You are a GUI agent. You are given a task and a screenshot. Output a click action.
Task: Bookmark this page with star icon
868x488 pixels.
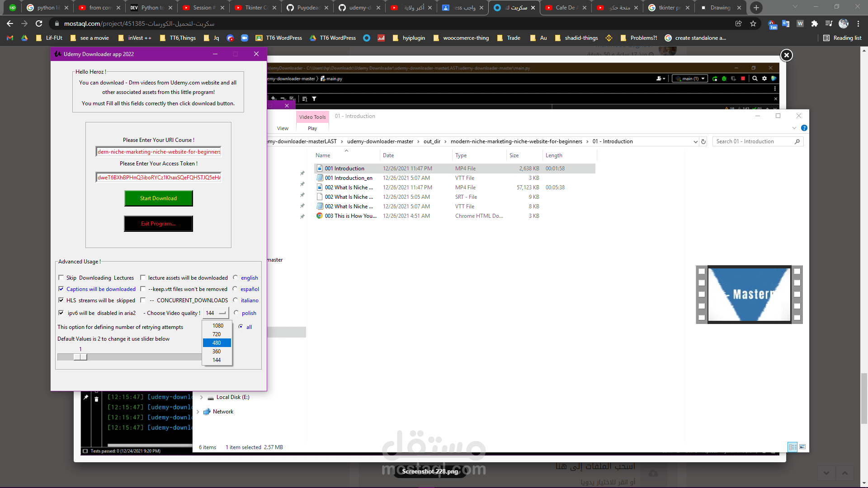753,23
